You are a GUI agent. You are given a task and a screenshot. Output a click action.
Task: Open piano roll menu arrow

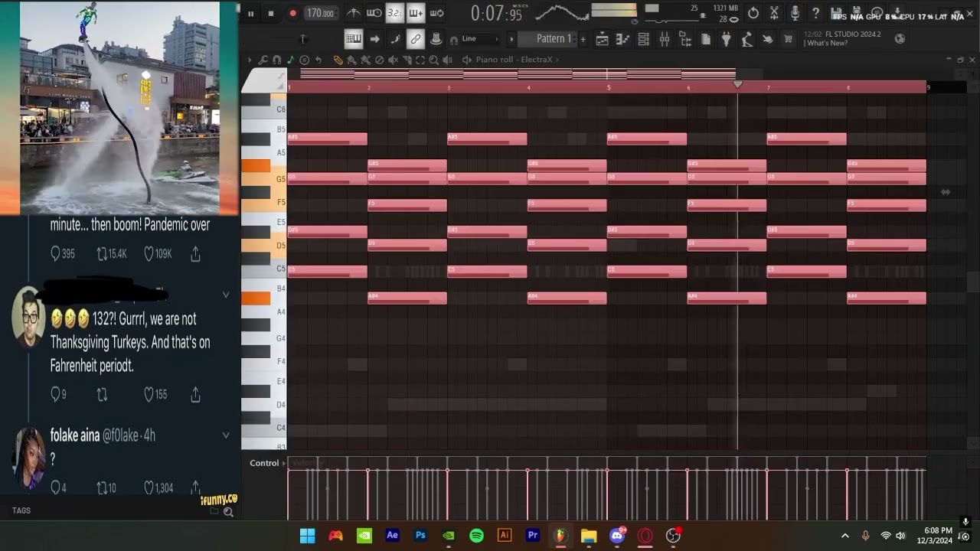250,60
